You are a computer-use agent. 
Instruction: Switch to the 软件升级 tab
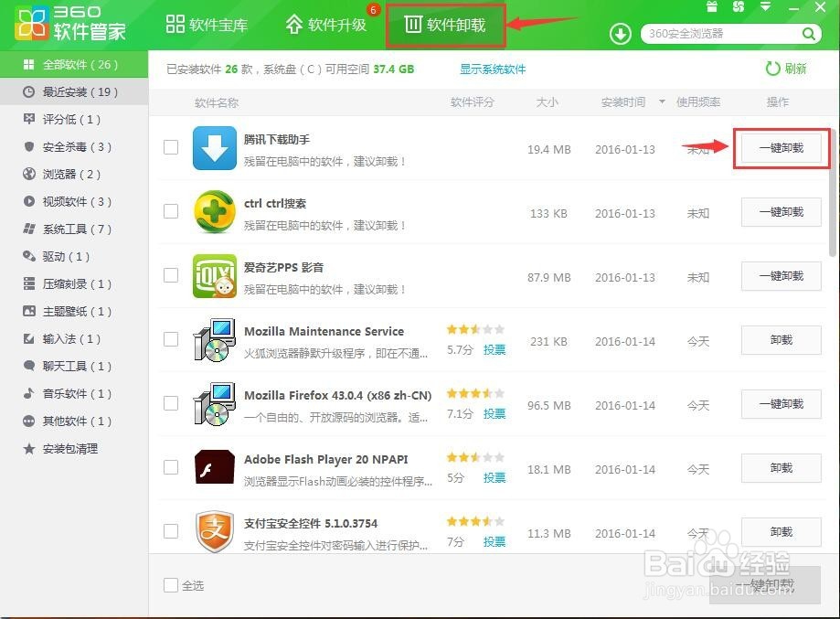pos(327,25)
